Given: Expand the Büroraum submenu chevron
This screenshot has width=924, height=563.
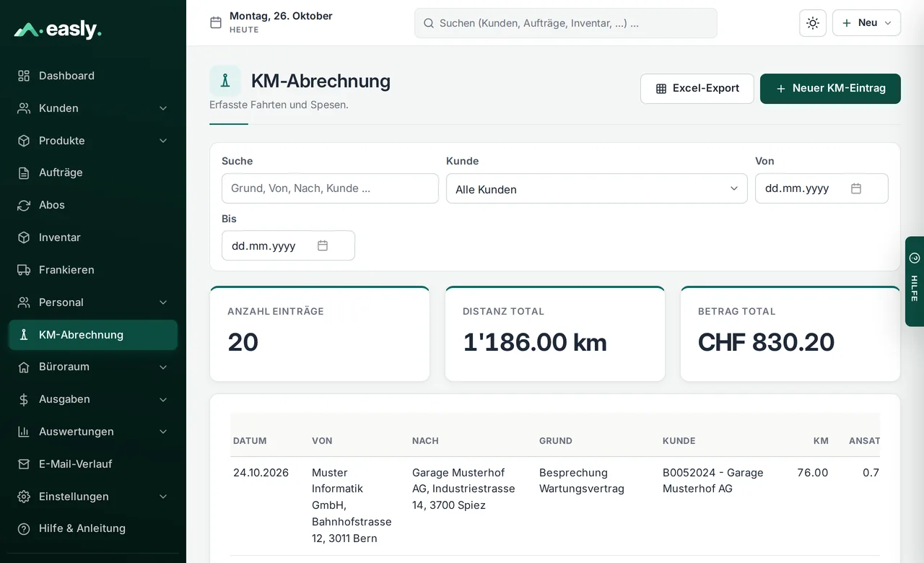Looking at the screenshot, I should pos(163,367).
